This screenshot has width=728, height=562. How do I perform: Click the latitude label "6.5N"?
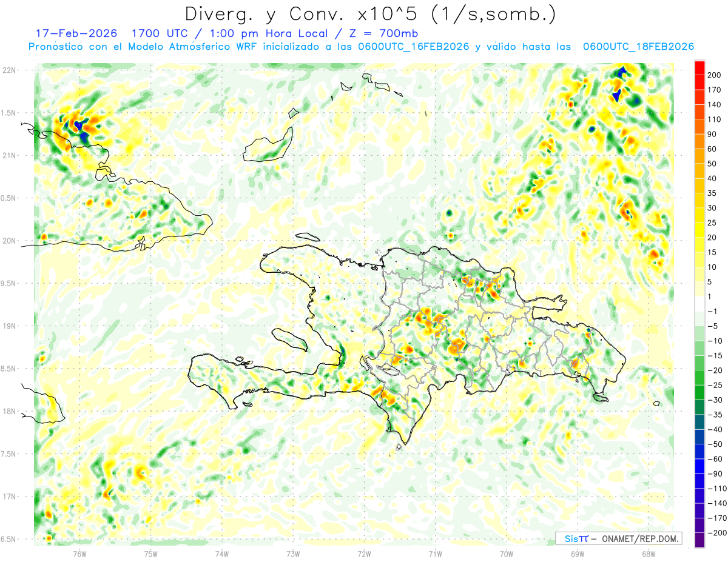coord(8,539)
